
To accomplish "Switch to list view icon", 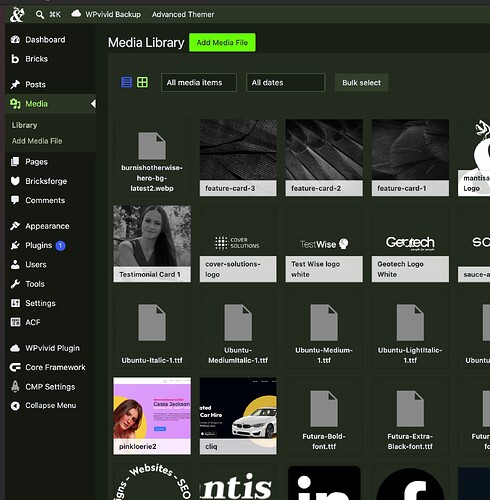I will pyautogui.click(x=126, y=82).
